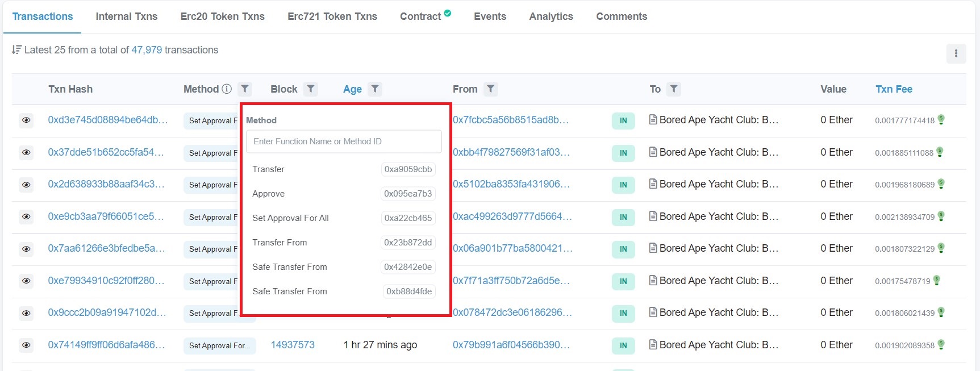Toggle eye preview for 0x74149ff9ff06d6afa486 transaction
The width and height of the screenshot is (980, 371).
tap(26, 345)
